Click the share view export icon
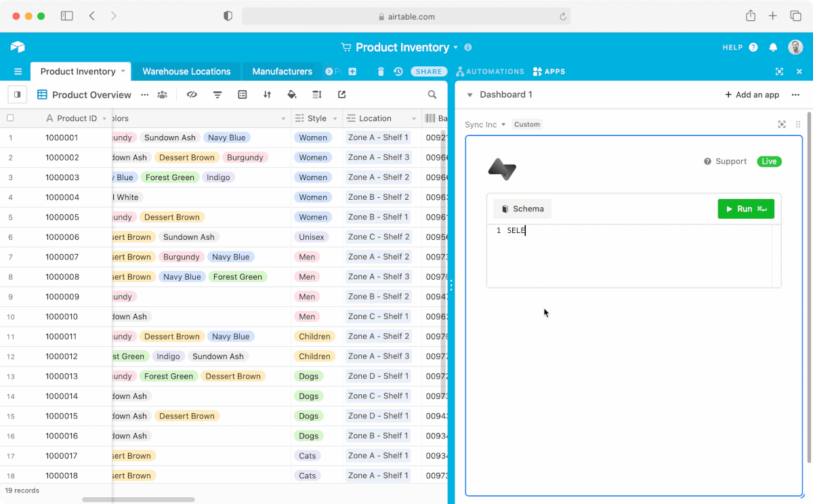The width and height of the screenshot is (813, 504). coord(341,95)
